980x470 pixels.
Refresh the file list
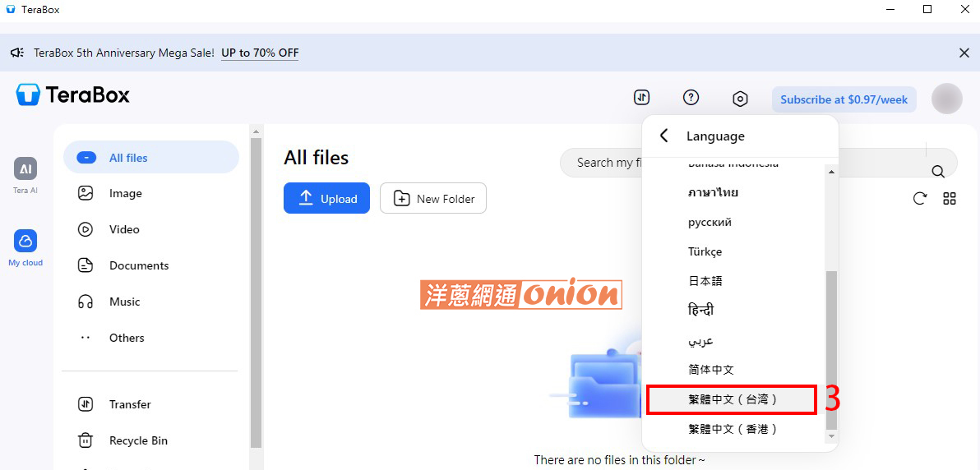[919, 199]
